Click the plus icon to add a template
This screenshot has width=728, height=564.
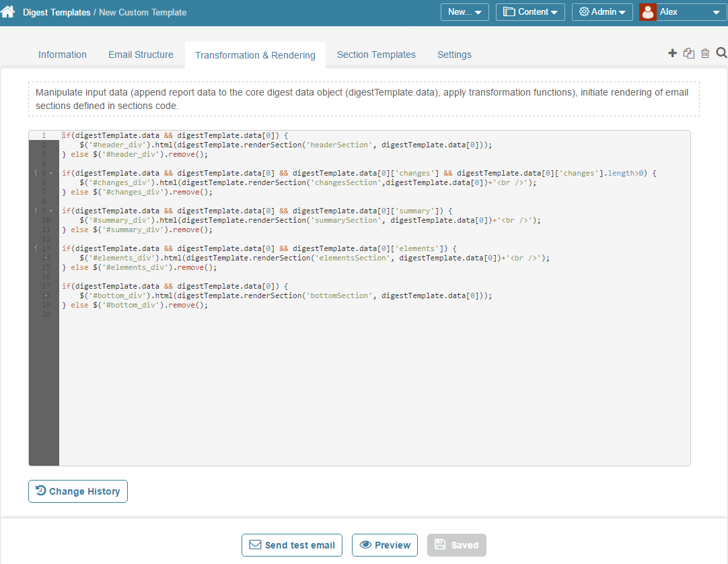[x=672, y=53]
